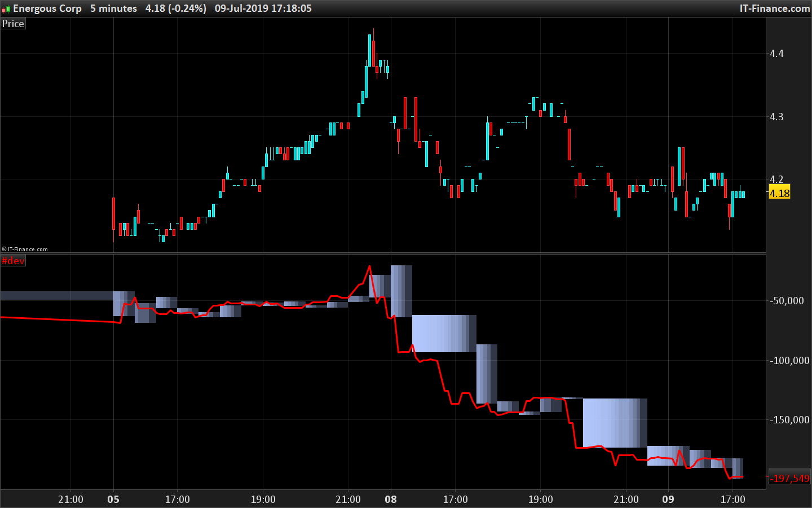Click the 05 date label on time axis
Screen dimensions: 812x508
coord(113,500)
